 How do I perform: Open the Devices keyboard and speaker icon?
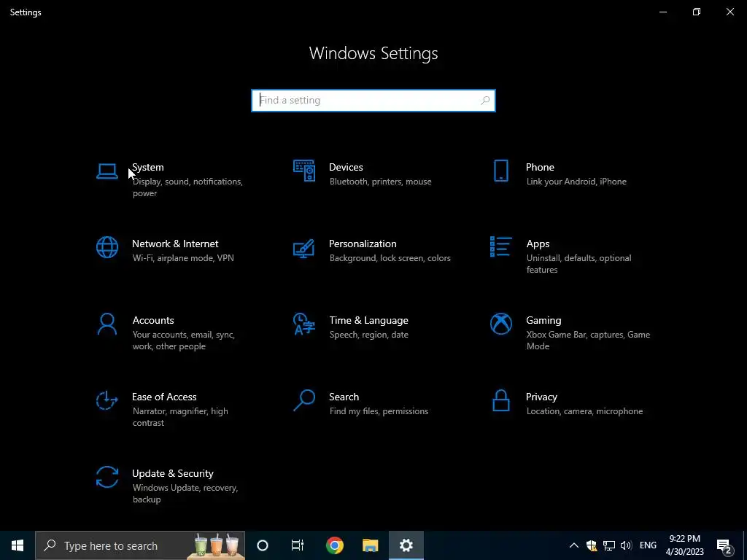(304, 171)
